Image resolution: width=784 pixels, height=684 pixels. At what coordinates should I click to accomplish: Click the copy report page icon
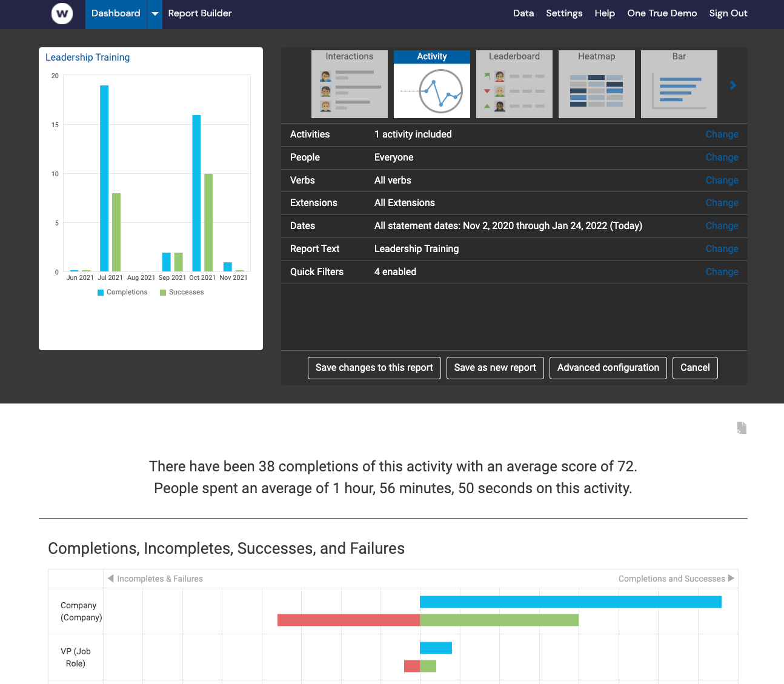pyautogui.click(x=742, y=428)
